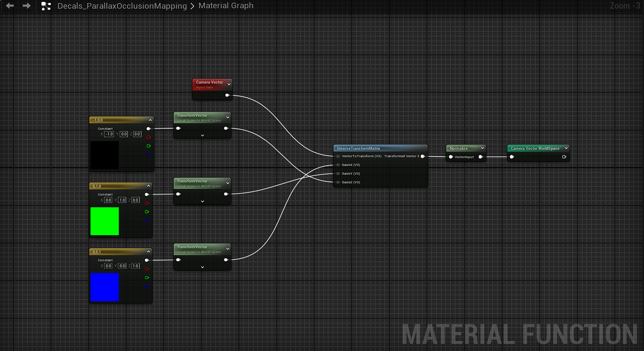
Task: Click the green G pin of the 0,1,0 constant
Action: (x=147, y=212)
